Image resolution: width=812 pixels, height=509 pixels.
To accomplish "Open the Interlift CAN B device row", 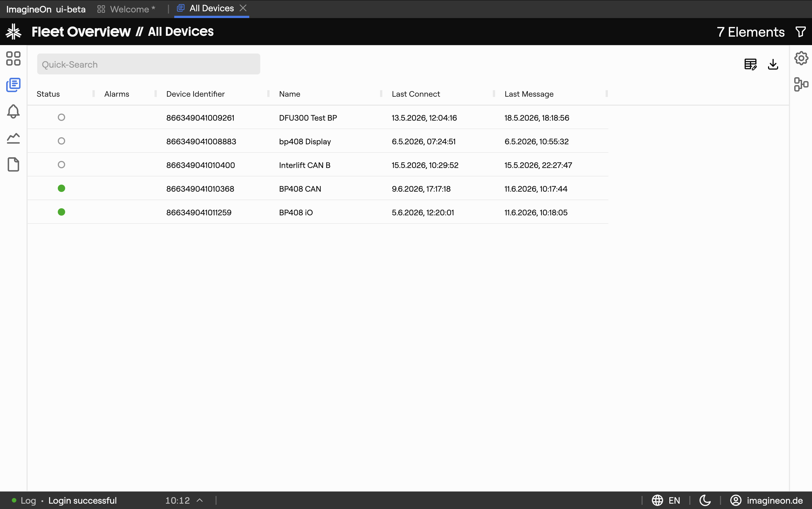I will pos(318,165).
